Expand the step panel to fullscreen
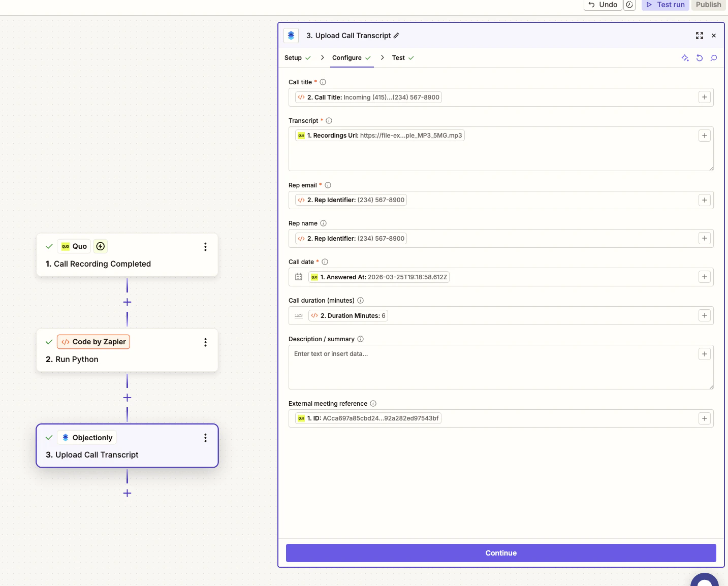Screen dimensions: 728x586 pyautogui.click(x=700, y=36)
